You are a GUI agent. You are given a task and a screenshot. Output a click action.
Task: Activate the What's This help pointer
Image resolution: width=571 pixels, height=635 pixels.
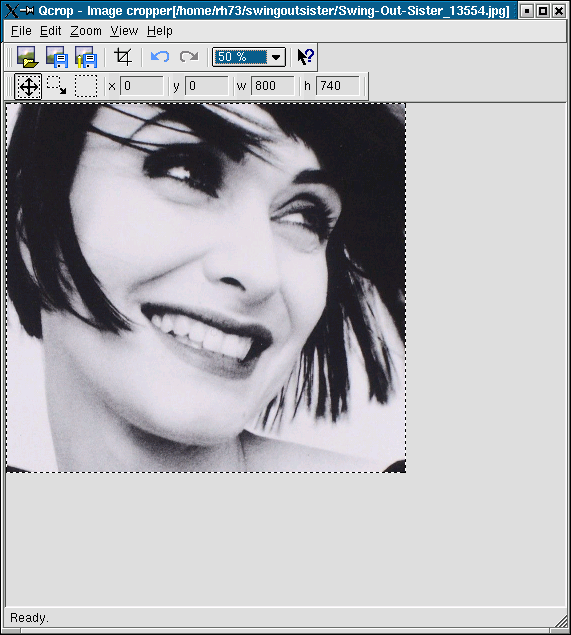point(305,57)
